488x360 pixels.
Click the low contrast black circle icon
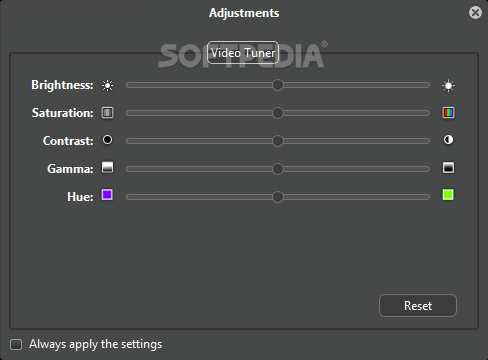click(x=107, y=140)
